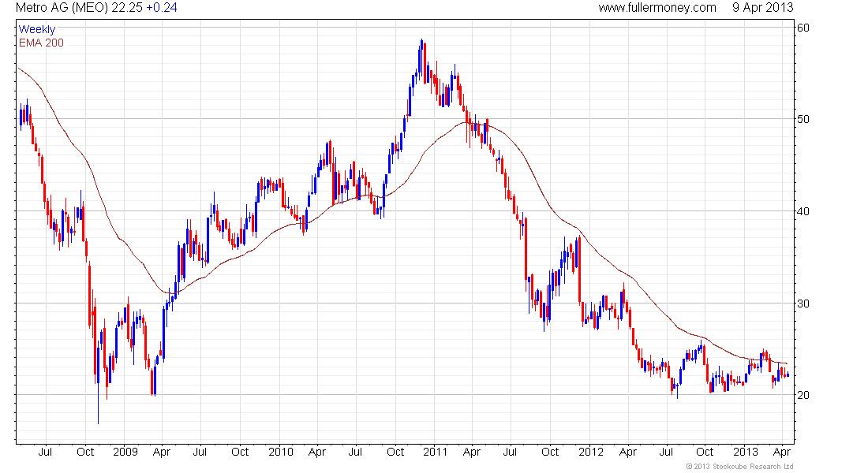868x473 pixels.
Task: Click the 20 price axis label
Action: coord(803,395)
